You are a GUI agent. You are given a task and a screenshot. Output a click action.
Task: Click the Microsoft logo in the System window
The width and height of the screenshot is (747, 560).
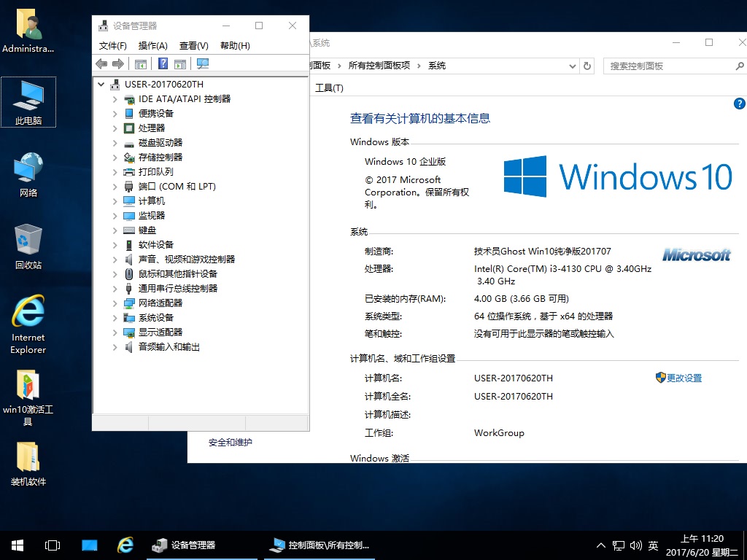(x=696, y=255)
